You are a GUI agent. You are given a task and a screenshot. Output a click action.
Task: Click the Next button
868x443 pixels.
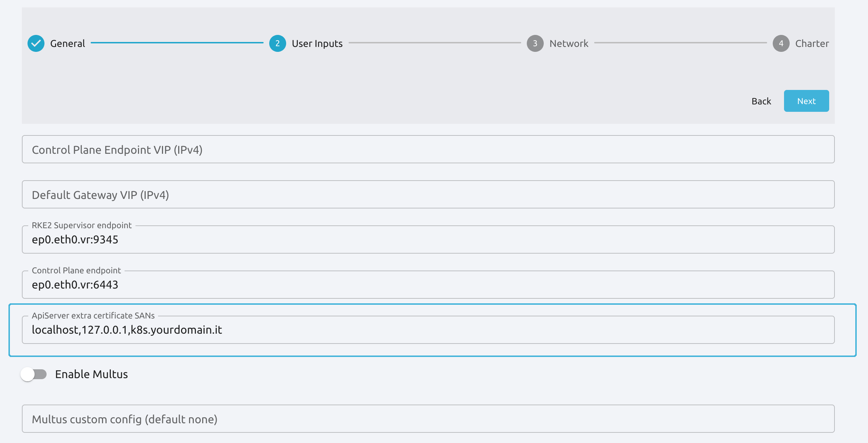pos(807,101)
